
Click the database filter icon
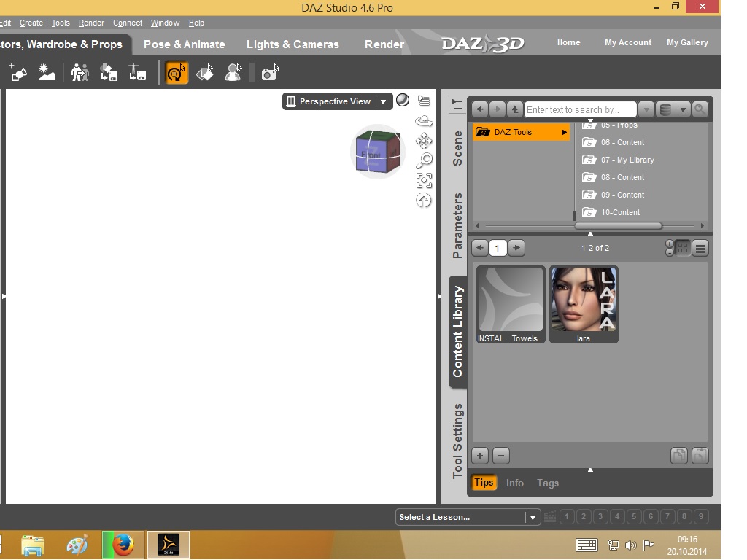tap(665, 109)
